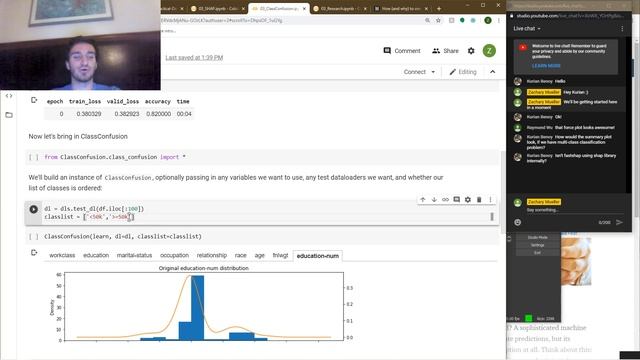Viewport: 640px width, 360px height.
Task: Open live chat options three-dot menu
Action: (622, 29)
